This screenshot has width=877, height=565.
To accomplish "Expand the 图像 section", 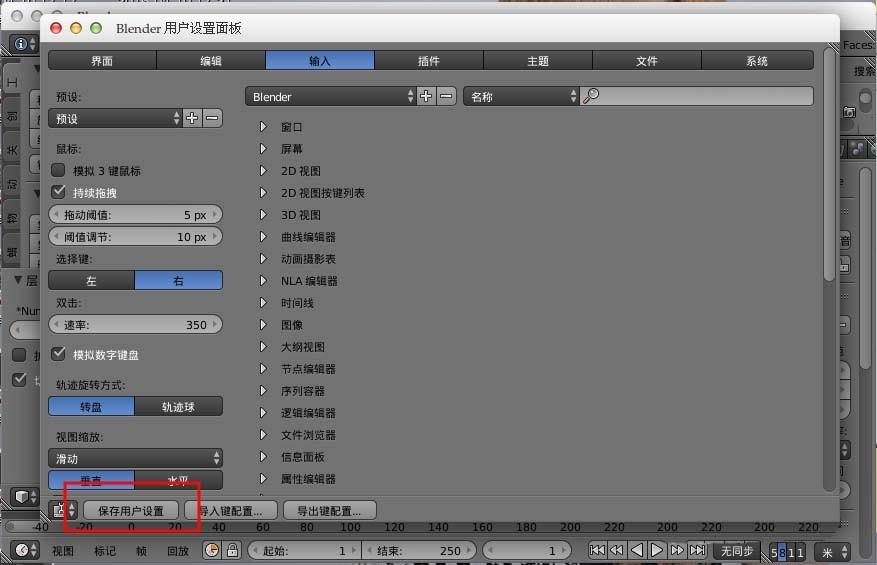I will pyautogui.click(x=263, y=324).
